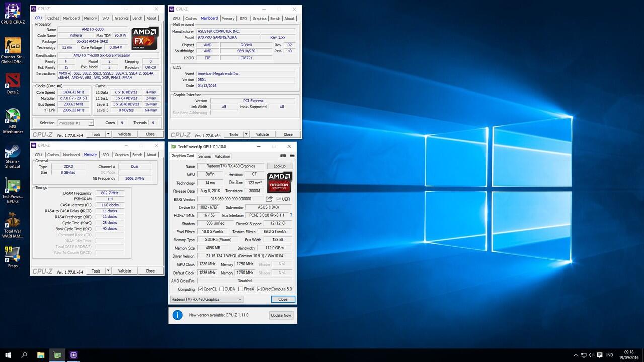
Task: Launch the Fraps desktop icon
Action: [x=13, y=257]
